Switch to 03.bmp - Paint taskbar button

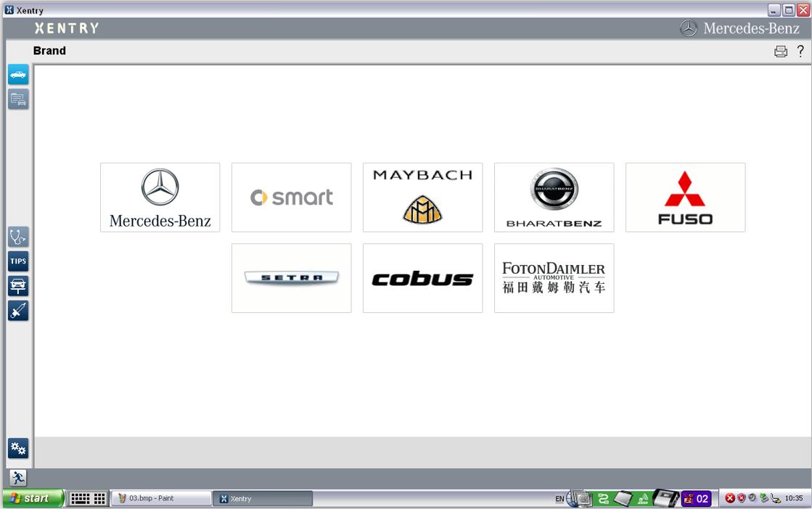[162, 499]
